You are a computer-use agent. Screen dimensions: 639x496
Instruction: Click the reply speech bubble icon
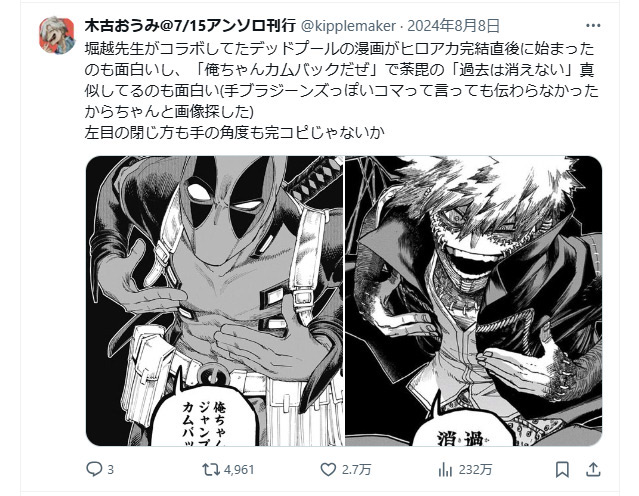(x=94, y=470)
